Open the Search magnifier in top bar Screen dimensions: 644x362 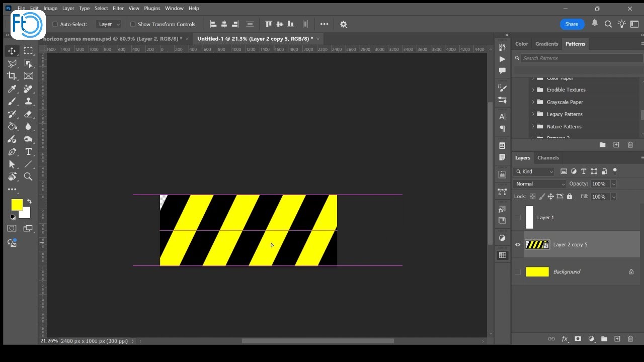[608, 24]
